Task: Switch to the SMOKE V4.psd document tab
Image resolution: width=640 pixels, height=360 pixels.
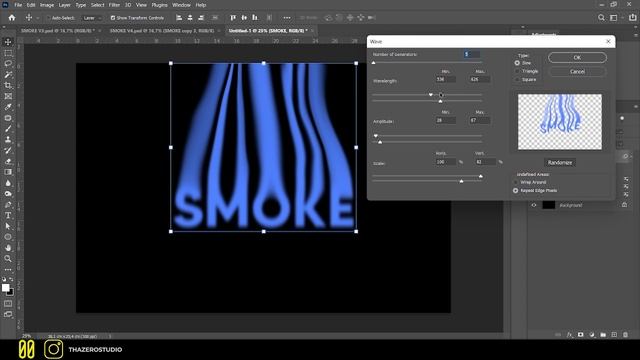Action: pyautogui.click(x=162, y=31)
